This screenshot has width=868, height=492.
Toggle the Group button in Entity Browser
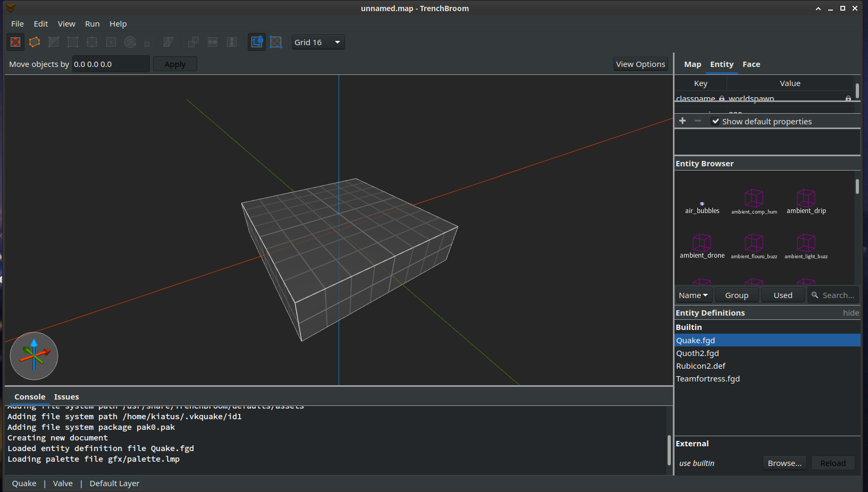(737, 295)
